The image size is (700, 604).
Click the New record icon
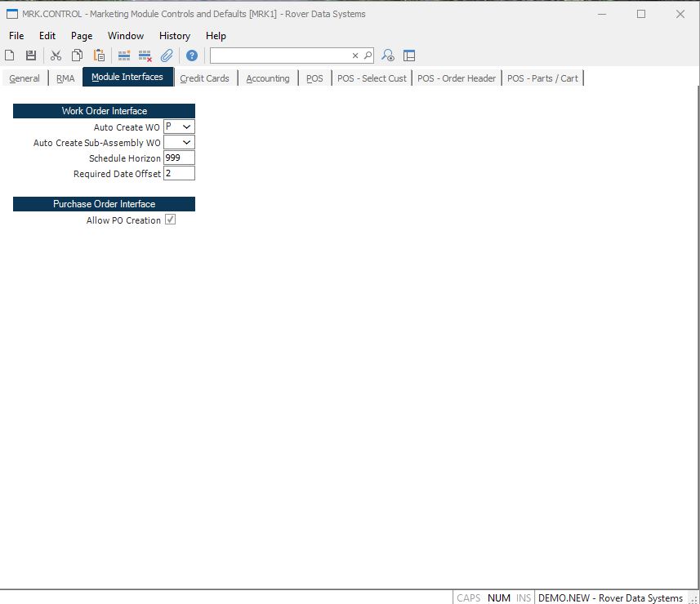click(10, 56)
